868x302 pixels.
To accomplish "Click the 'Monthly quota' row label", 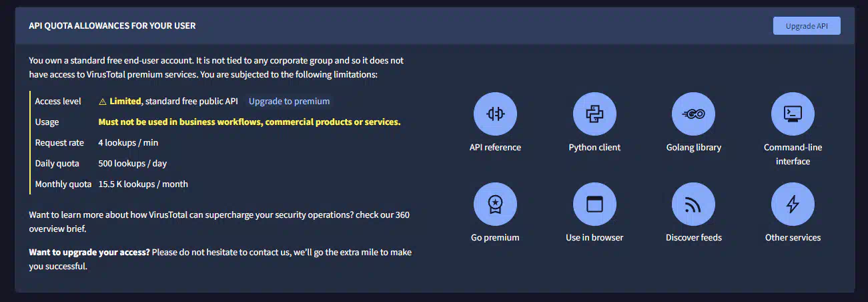I will click(x=63, y=184).
